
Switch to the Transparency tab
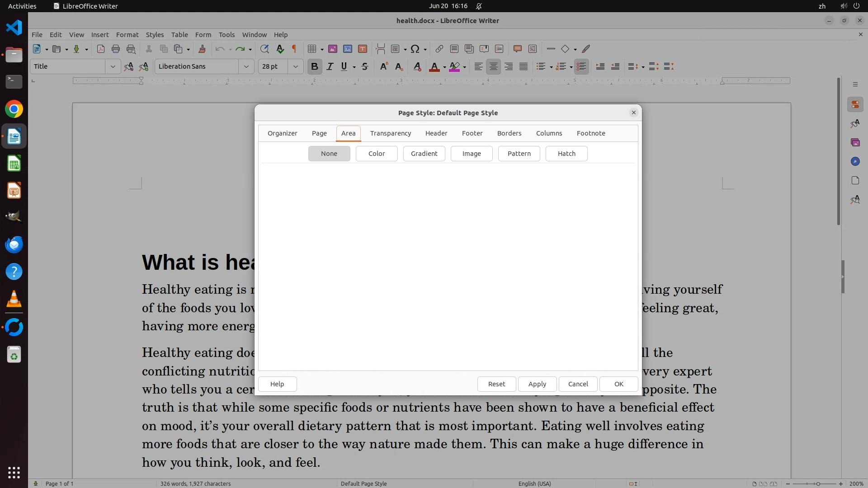click(390, 133)
